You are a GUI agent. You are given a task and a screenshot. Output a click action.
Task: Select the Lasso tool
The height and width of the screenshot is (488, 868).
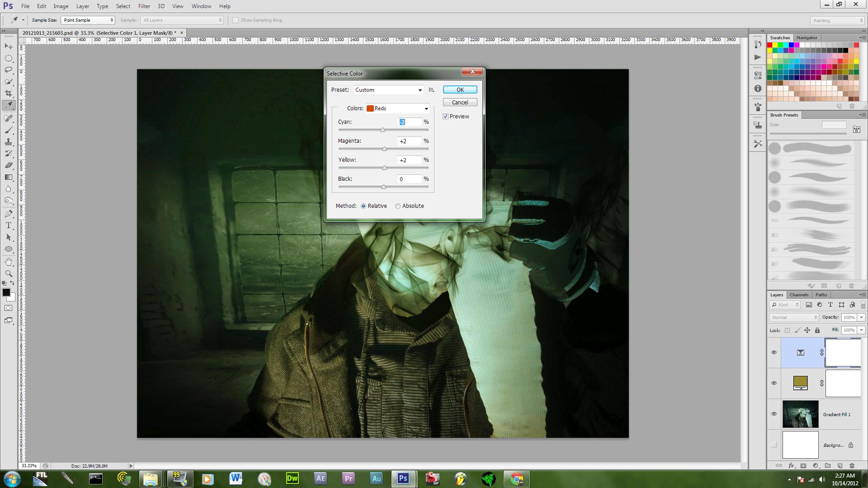point(9,70)
